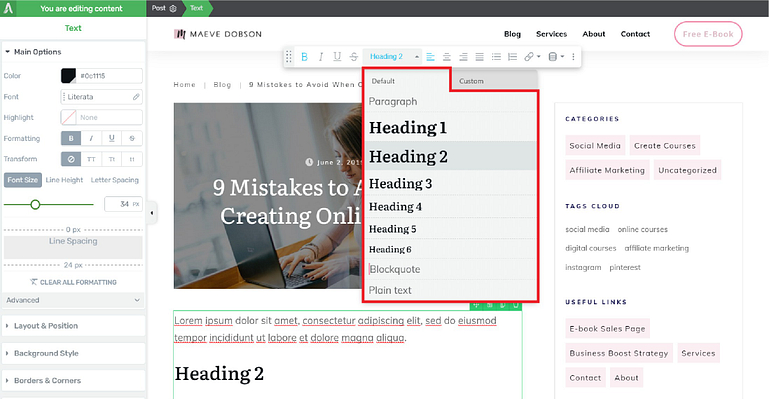Open the dynamic text dropdown icon
Screen dimensions: 769x399
tap(556, 57)
